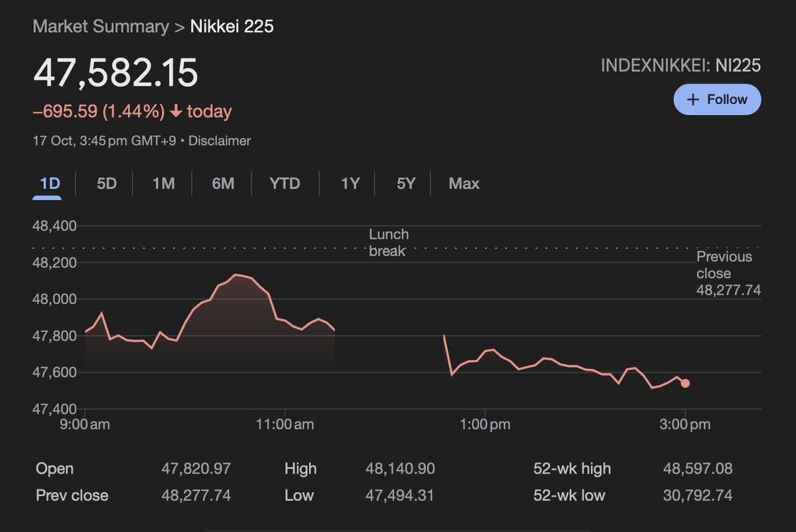Open the Market Summary breadcrumb link
796x532 pixels.
click(100, 27)
